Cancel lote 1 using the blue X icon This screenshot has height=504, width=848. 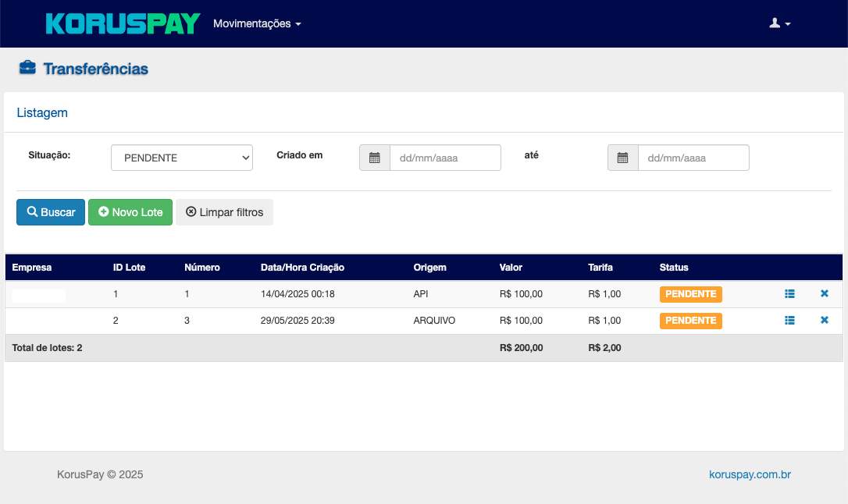point(824,294)
